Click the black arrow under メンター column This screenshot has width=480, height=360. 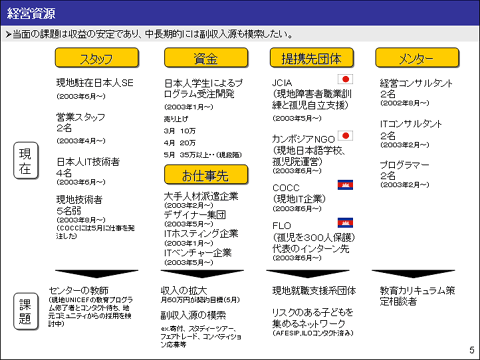413,274
